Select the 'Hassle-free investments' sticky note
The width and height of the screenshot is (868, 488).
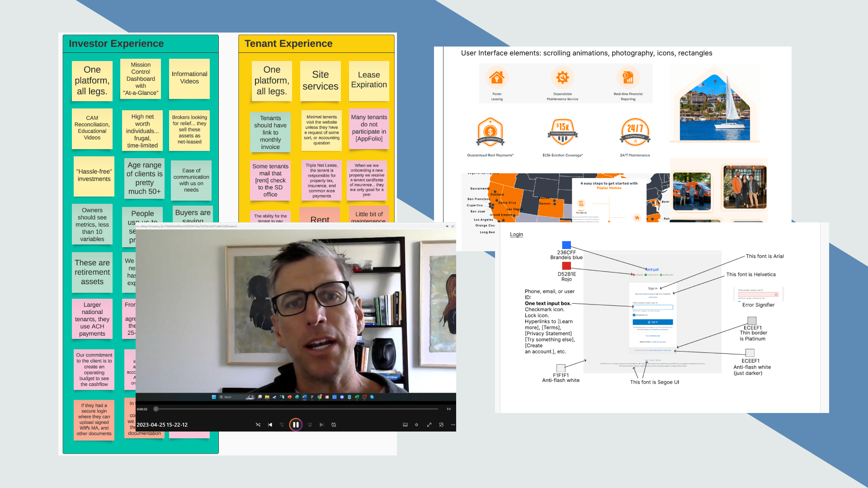click(94, 176)
